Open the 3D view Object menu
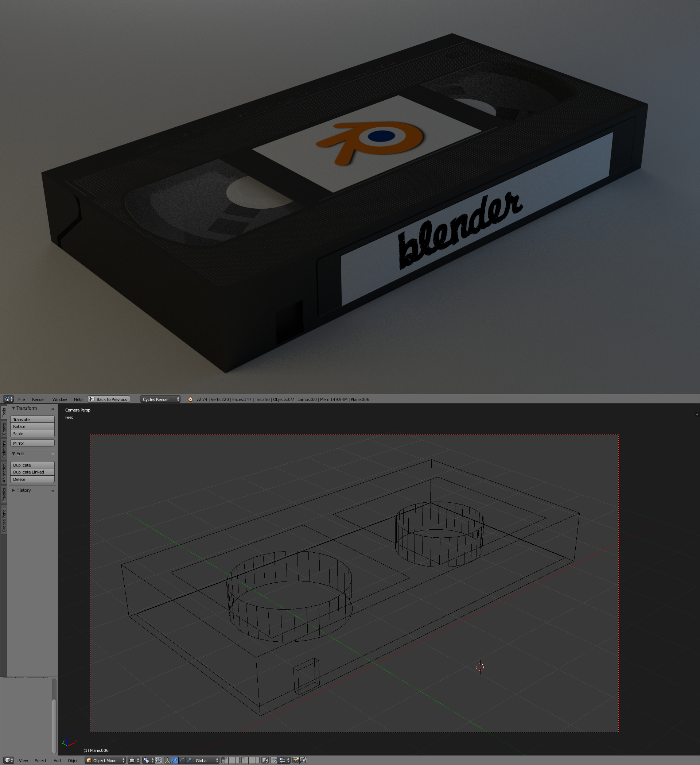Viewport: 700px width, 765px height. click(x=74, y=761)
